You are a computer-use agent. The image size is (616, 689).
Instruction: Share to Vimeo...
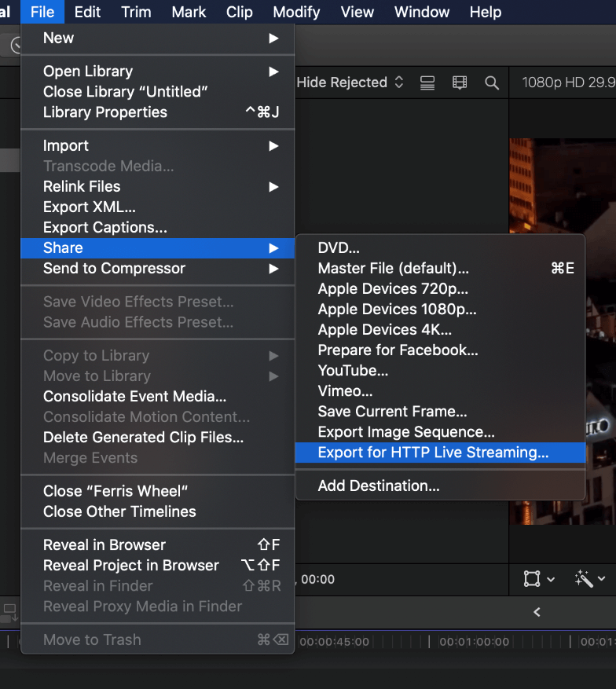(440, 390)
